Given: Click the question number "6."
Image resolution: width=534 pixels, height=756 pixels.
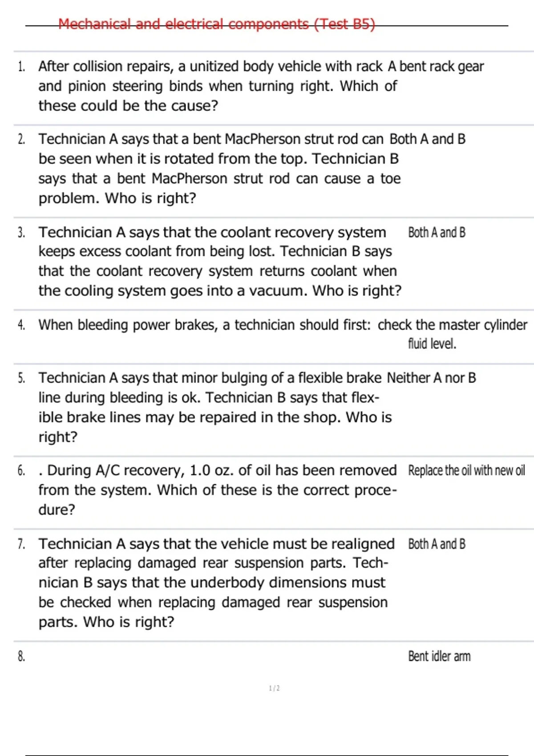Looking at the screenshot, I should point(21,470).
